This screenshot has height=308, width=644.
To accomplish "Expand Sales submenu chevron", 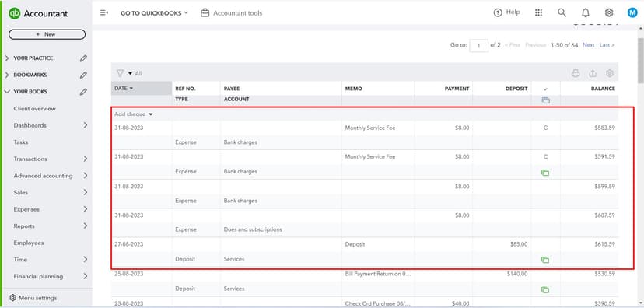I will [85, 193].
